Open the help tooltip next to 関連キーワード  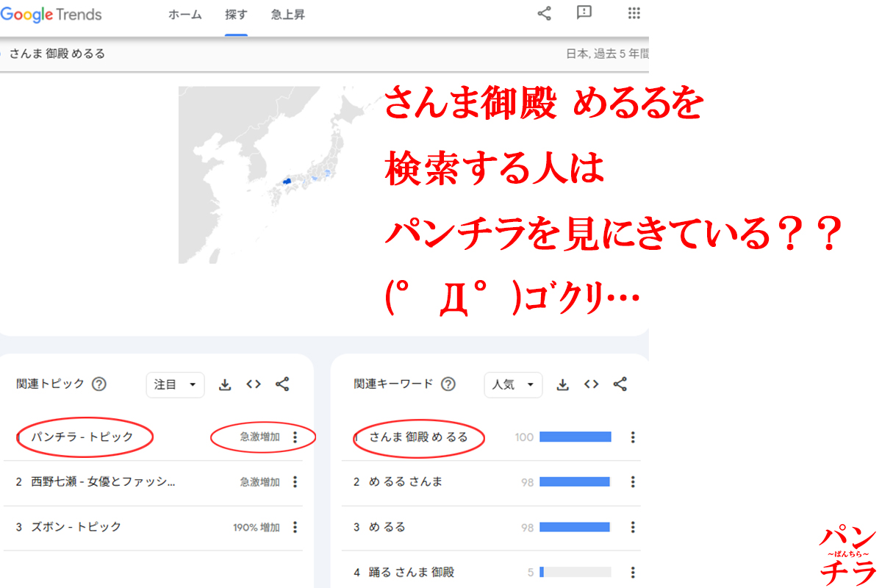(447, 384)
